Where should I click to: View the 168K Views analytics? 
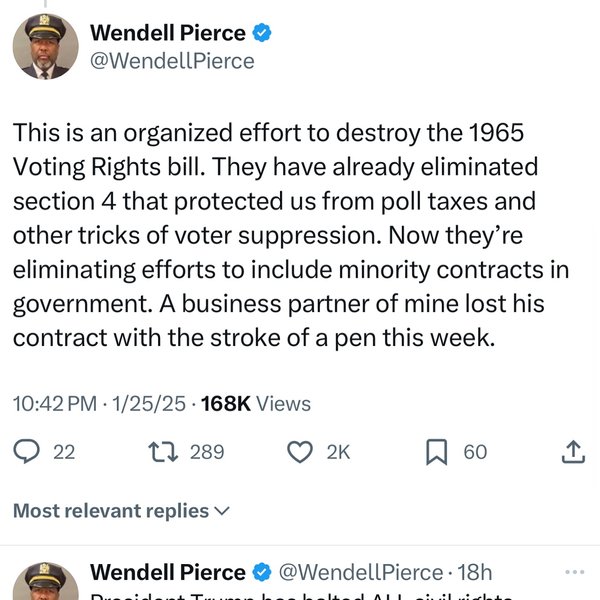[256, 404]
